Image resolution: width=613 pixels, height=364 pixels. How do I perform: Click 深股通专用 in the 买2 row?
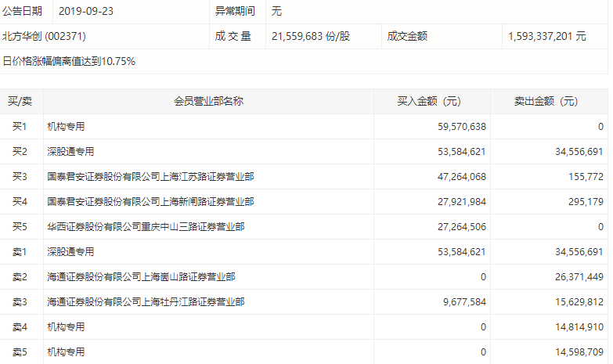click(x=70, y=151)
